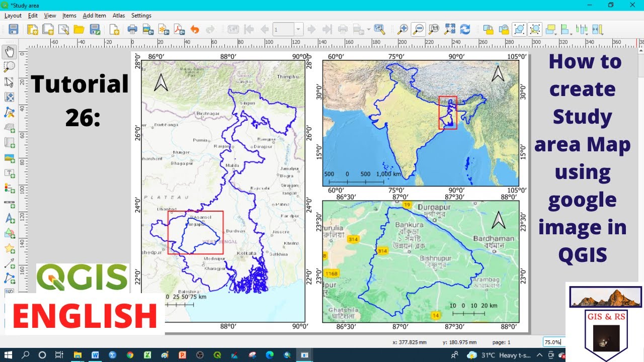The width and height of the screenshot is (644, 362).
Task: Open Google Chrome from taskbar
Action: [x=130, y=355]
